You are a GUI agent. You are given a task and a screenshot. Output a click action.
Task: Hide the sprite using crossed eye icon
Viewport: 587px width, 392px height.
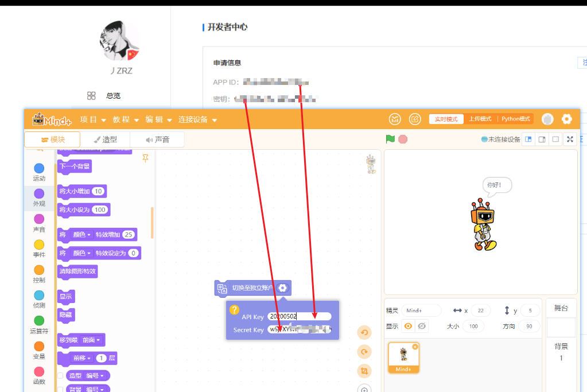click(422, 326)
